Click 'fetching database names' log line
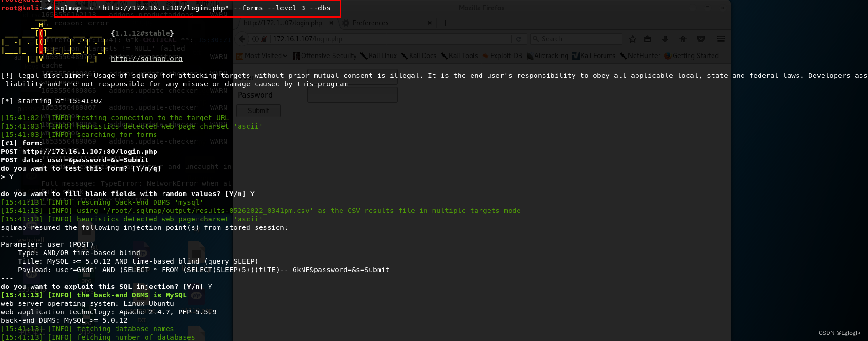This screenshot has width=868, height=341. coord(87,329)
